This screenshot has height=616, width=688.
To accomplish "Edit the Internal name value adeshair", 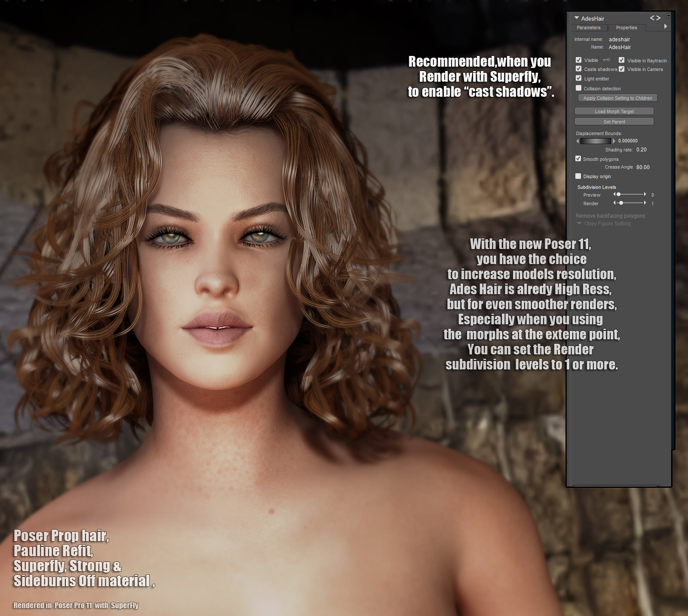I will pos(619,39).
